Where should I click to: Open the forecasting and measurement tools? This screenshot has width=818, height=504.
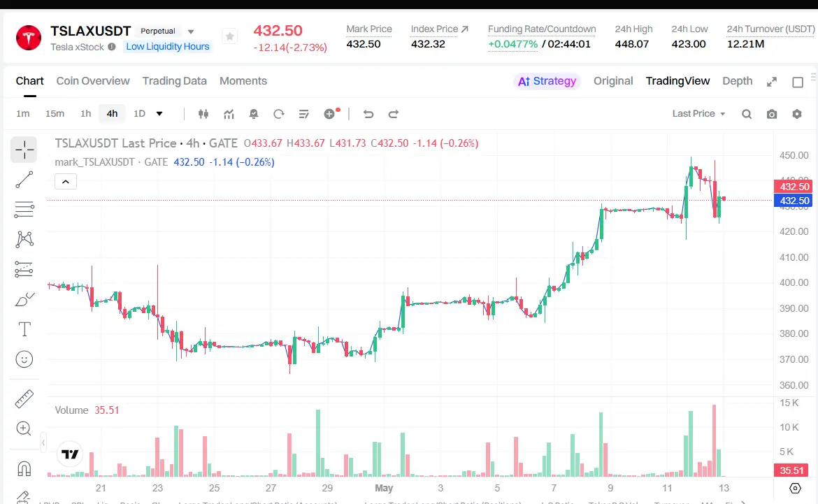24,269
